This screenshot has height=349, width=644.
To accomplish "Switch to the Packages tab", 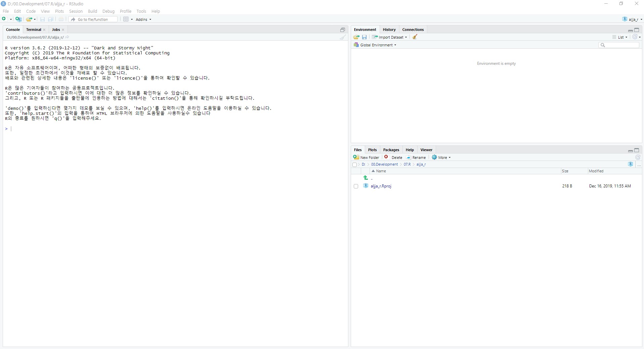I will point(391,150).
